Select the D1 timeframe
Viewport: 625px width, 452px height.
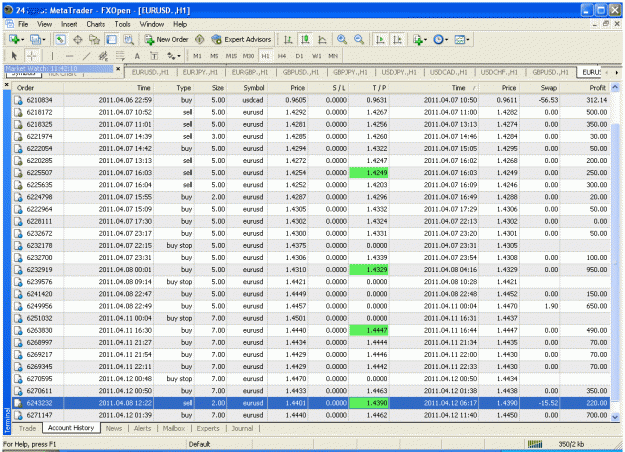pyautogui.click(x=299, y=56)
